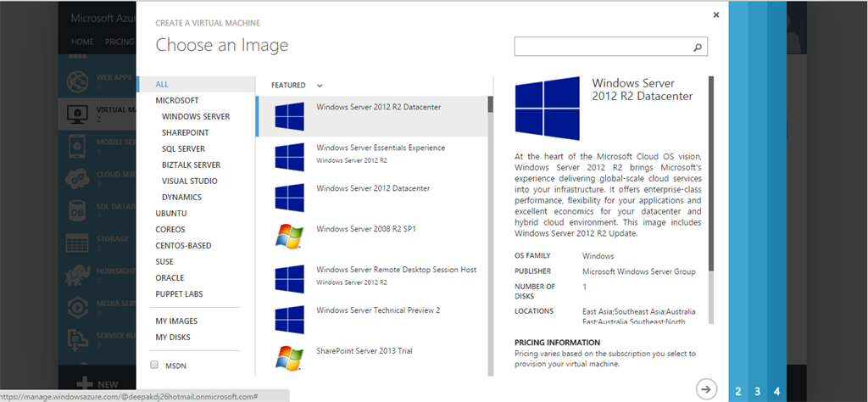Click the PRICING INFORMATION heading

[558, 343]
